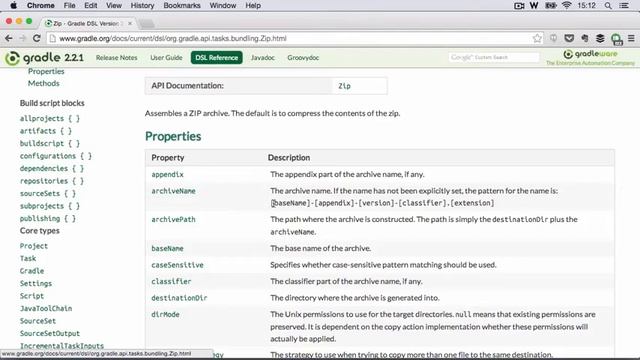
Task: Click the Buffer stack extension icon
Action: pos(600,38)
